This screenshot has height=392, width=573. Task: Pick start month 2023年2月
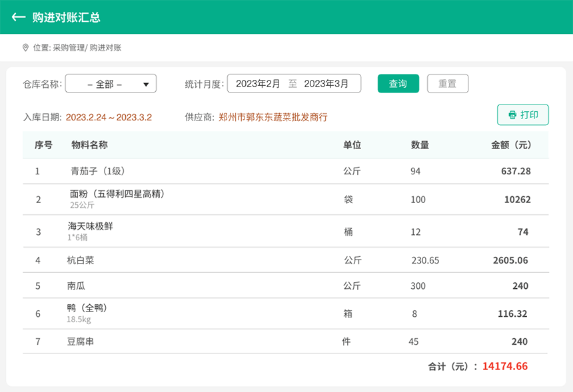tap(258, 84)
